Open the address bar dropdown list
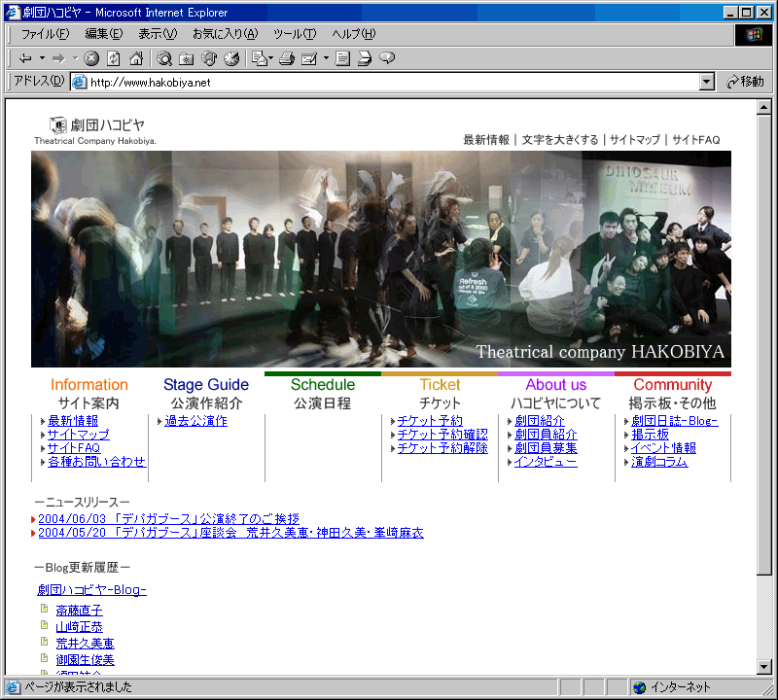This screenshot has width=778, height=700. (707, 82)
